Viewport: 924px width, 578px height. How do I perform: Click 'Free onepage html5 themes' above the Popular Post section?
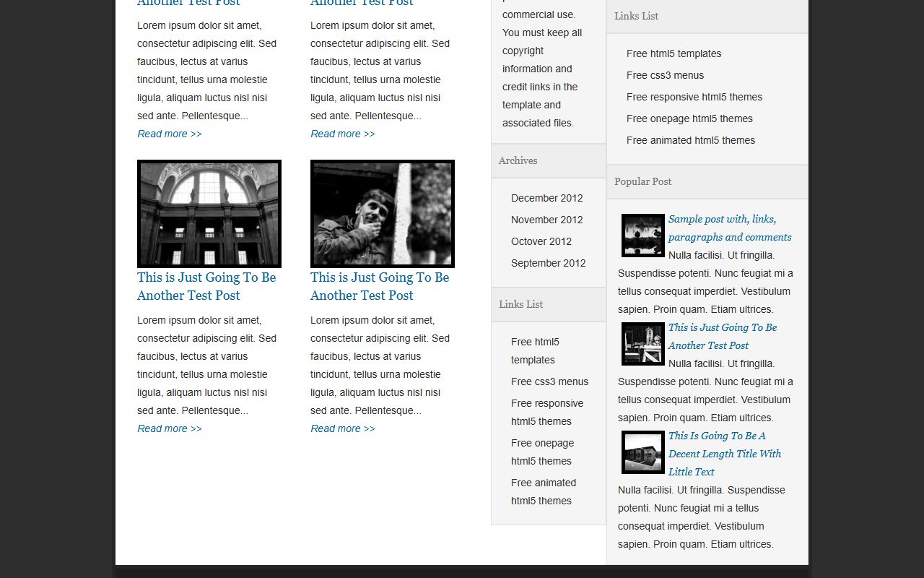690,118
